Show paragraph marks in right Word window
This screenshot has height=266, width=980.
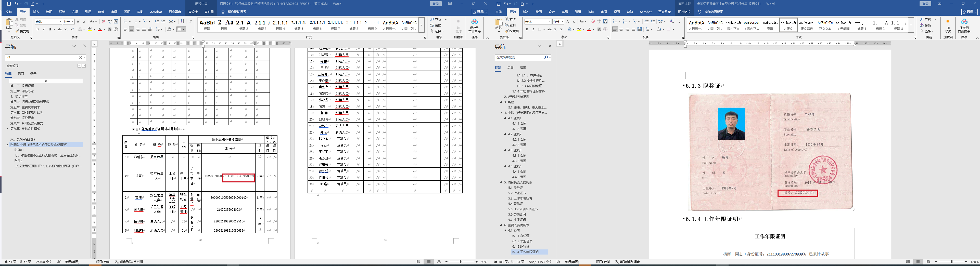(x=680, y=22)
